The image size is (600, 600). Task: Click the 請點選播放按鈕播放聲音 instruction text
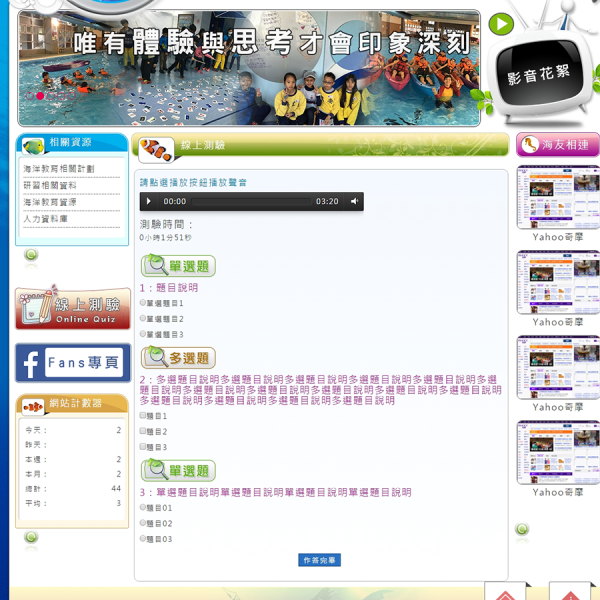[193, 183]
